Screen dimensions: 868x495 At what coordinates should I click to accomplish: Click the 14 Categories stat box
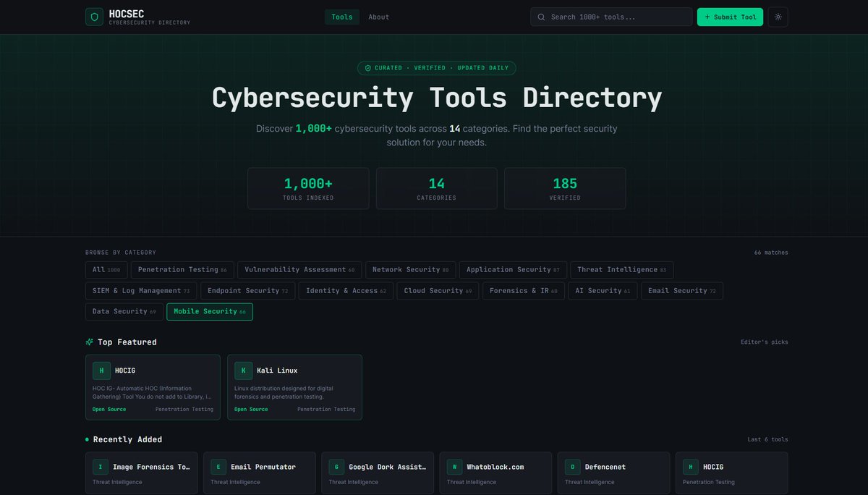[x=437, y=189]
